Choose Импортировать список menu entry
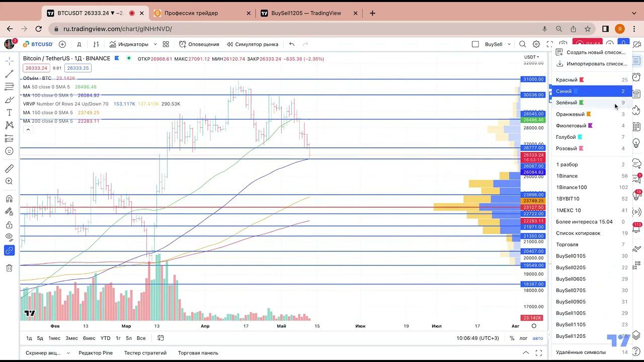644x362 pixels. point(591,64)
